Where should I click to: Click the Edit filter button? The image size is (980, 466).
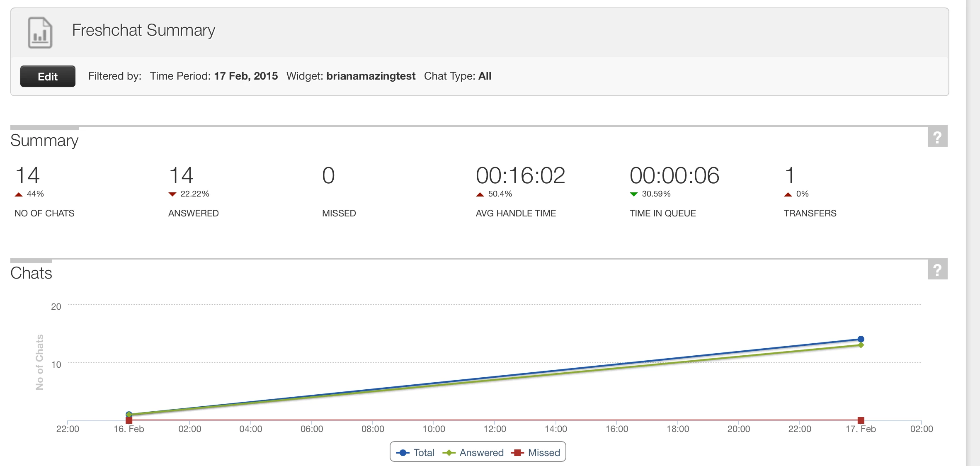click(48, 76)
